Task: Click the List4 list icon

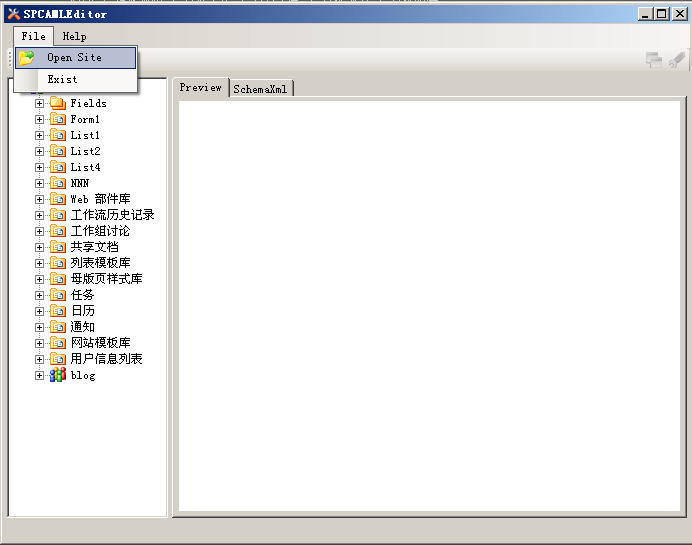Action: pyautogui.click(x=58, y=167)
